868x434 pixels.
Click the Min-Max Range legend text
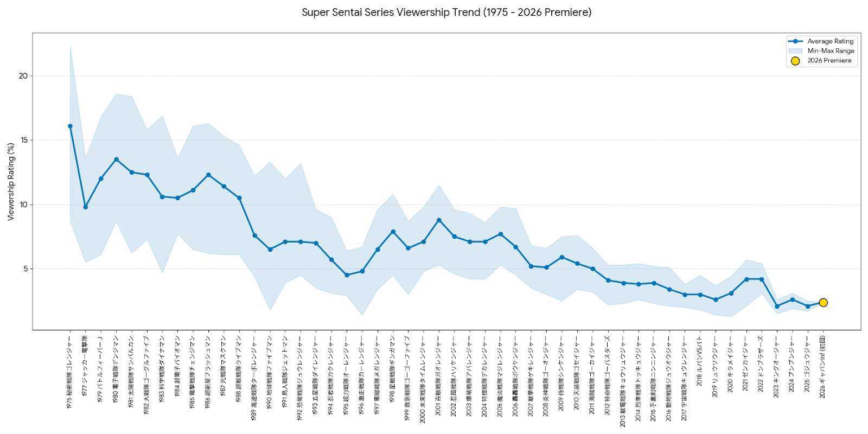[831, 51]
